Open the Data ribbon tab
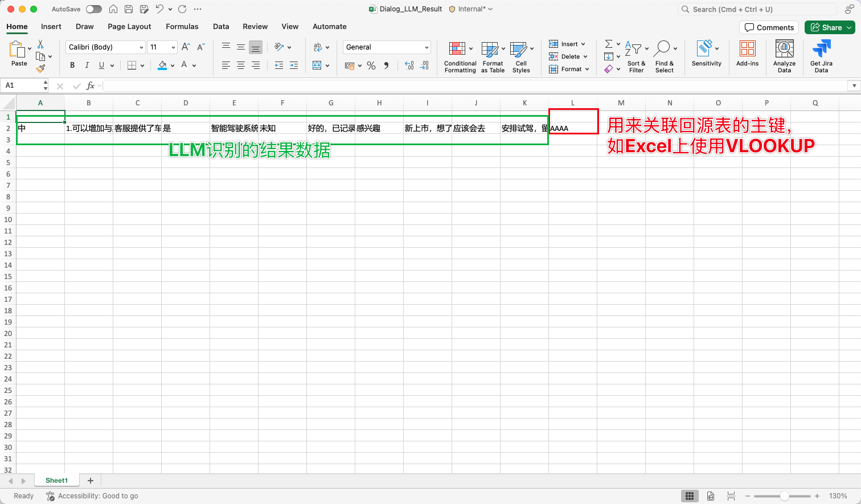This screenshot has height=504, width=861. click(221, 27)
